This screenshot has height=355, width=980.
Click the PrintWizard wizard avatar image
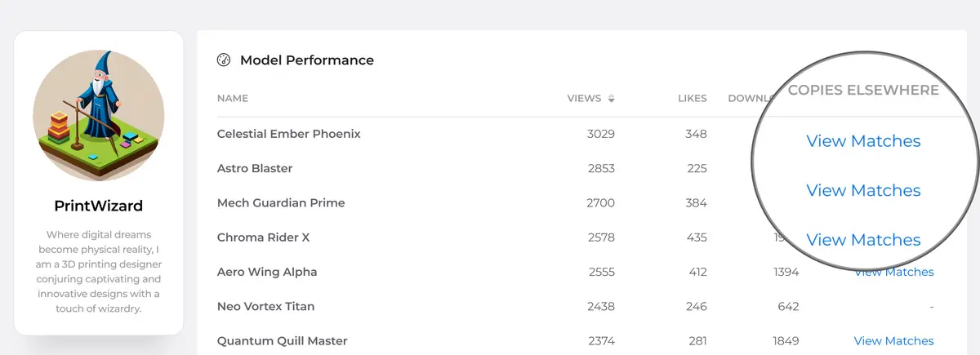pyautogui.click(x=99, y=115)
